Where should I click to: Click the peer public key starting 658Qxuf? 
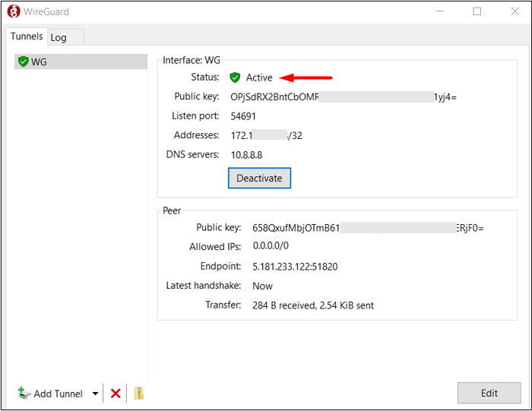click(x=368, y=228)
